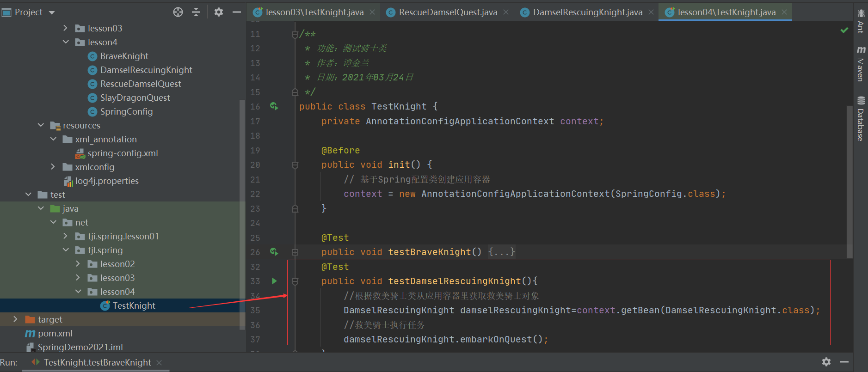Click run gutter icon for testBraveKnight

[x=274, y=252]
